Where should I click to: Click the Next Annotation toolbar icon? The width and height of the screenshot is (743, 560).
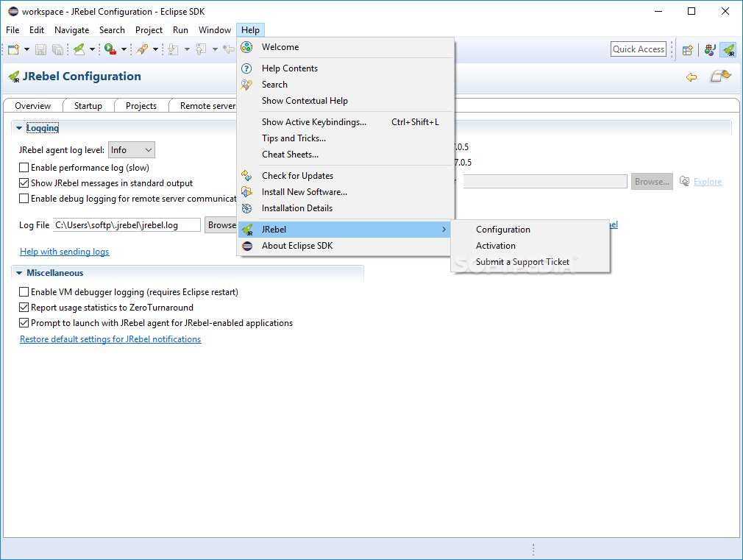coord(174,49)
